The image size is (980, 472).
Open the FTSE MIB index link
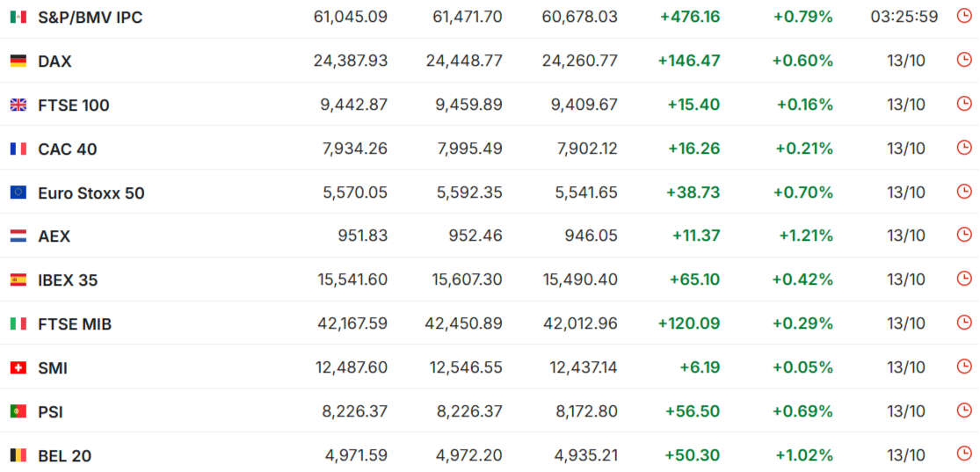(x=75, y=323)
